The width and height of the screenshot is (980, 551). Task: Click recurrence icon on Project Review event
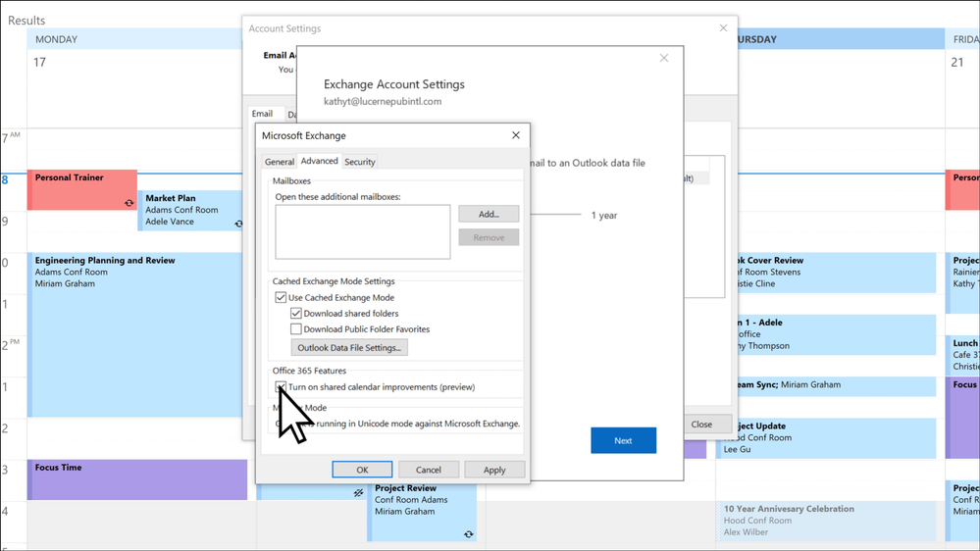point(468,534)
